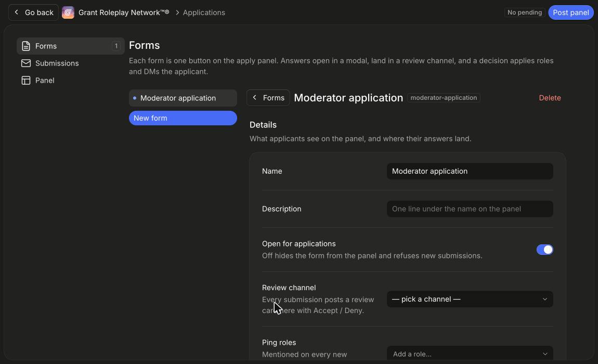Click the Submissions envelope icon
The image size is (598, 364).
[26, 63]
